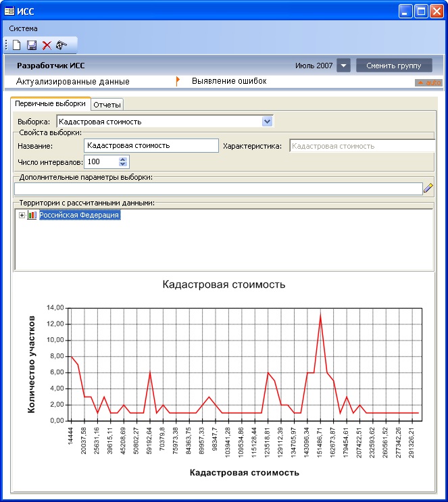The width and height of the screenshot is (448, 502).
Task: Open the Июль 2007 date dropdown
Action: click(343, 66)
